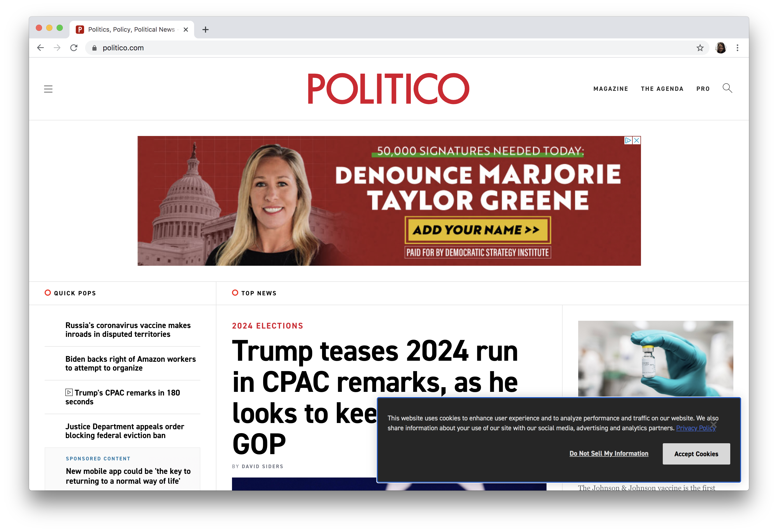Viewport: 778px width, 532px height.
Task: Click the AdChoices triangle icon
Action: 628,140
